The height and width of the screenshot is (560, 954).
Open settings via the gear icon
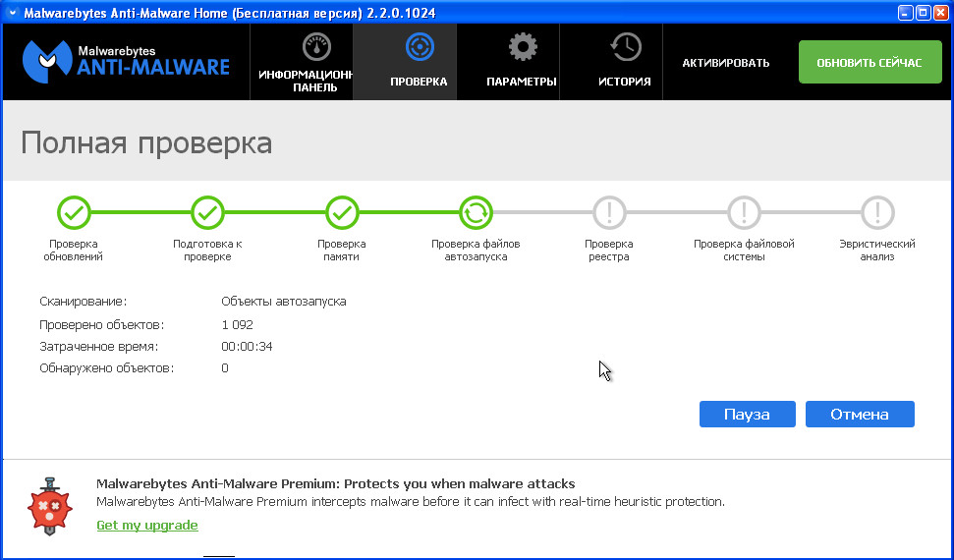point(522,47)
